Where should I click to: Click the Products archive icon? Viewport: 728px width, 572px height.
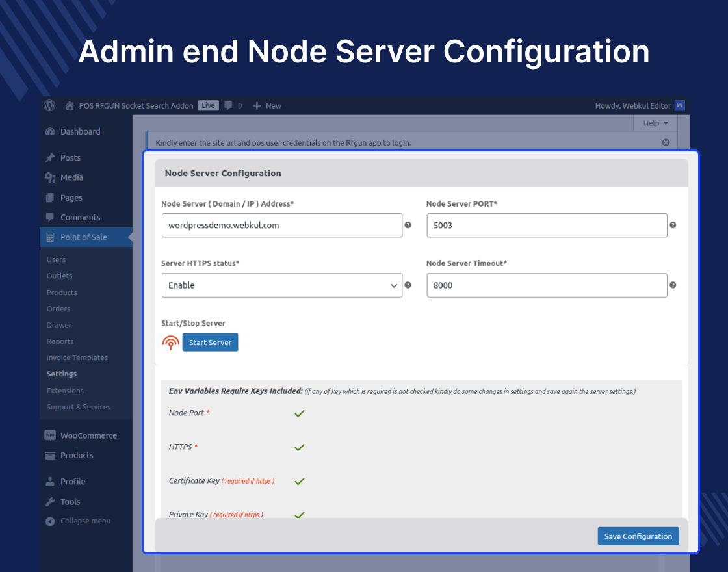(50, 456)
